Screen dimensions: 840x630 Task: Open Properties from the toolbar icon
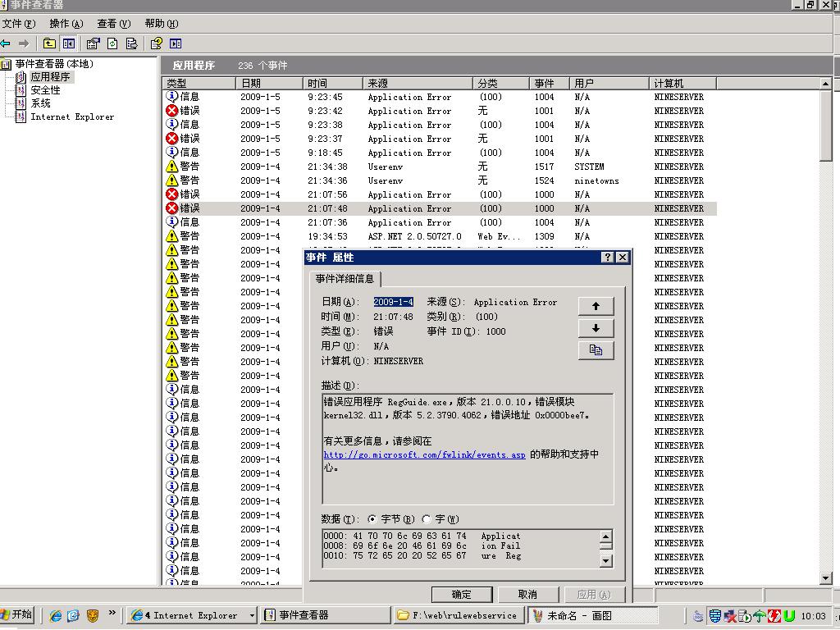(93, 43)
